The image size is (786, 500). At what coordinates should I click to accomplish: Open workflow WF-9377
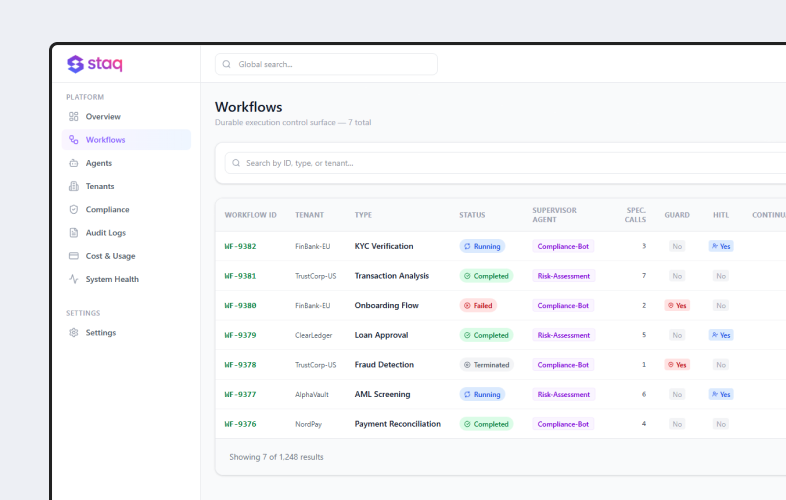[x=240, y=394]
